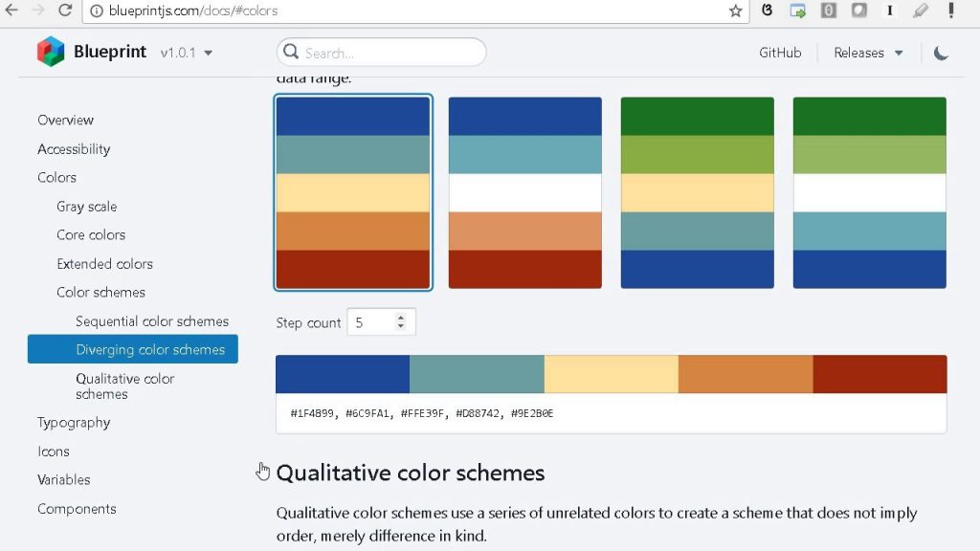Click the Search input field

click(x=381, y=52)
